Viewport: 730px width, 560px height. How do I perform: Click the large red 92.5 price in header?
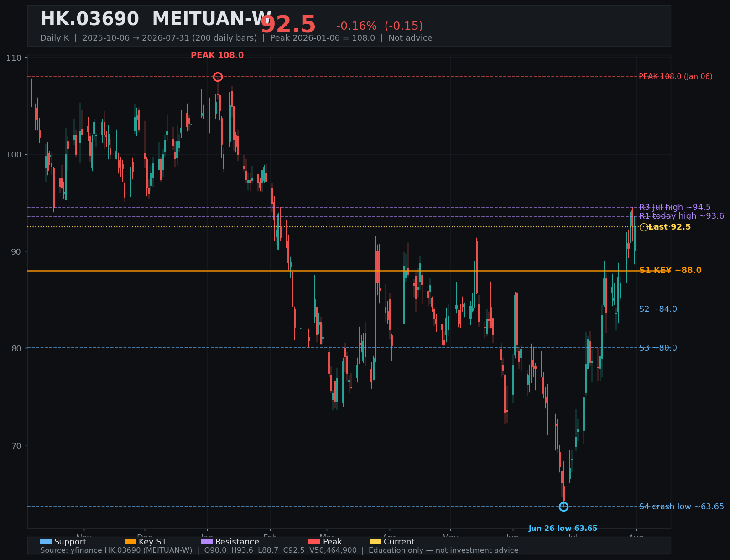pos(288,25)
